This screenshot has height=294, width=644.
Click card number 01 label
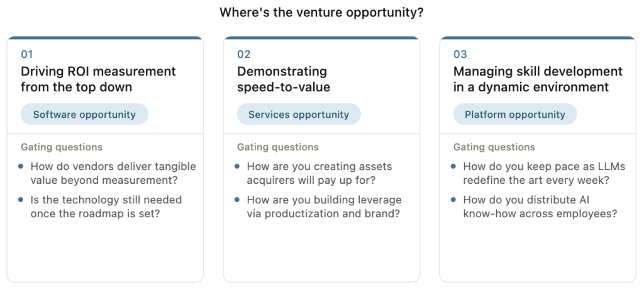click(27, 55)
